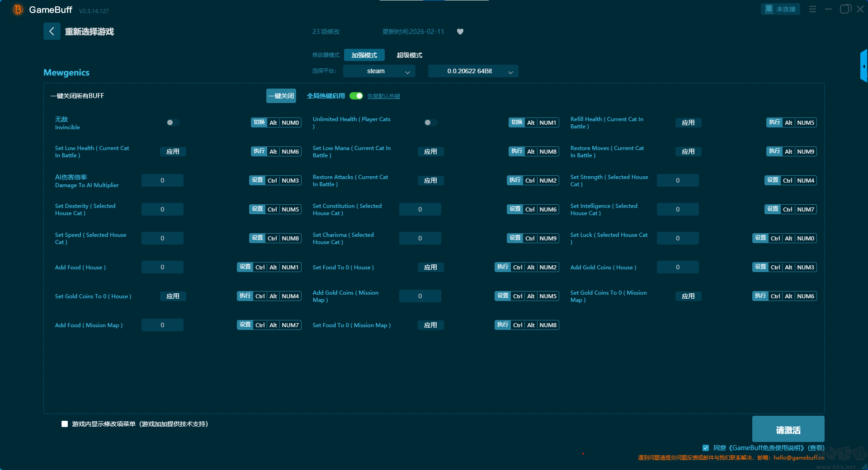Select the 加强模式 tab

coord(364,55)
